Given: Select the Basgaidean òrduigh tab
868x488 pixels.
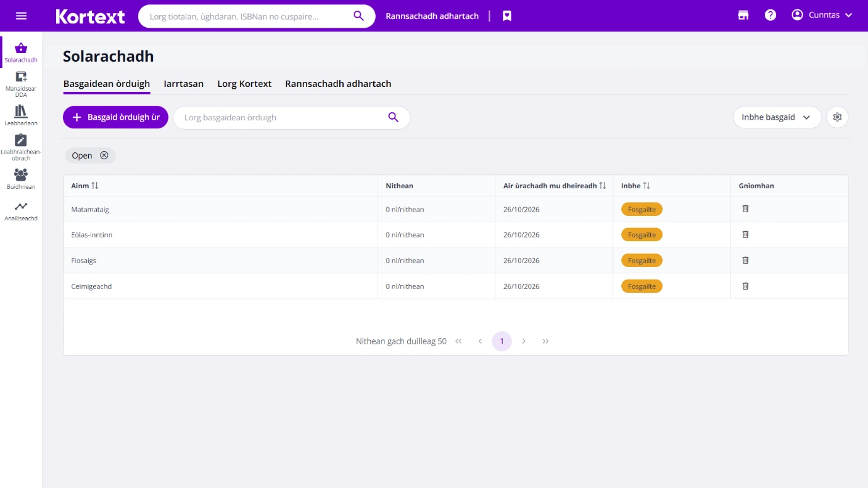Looking at the screenshot, I should coord(107,84).
